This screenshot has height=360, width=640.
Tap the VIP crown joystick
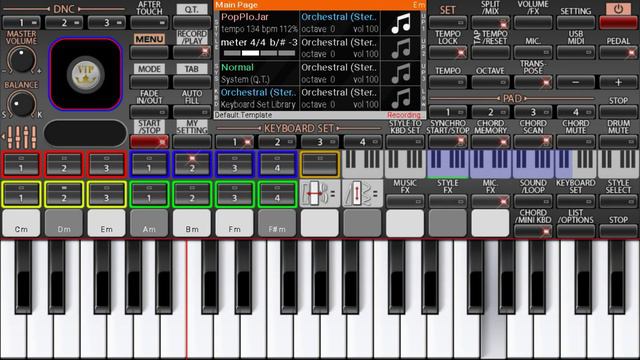(85, 74)
